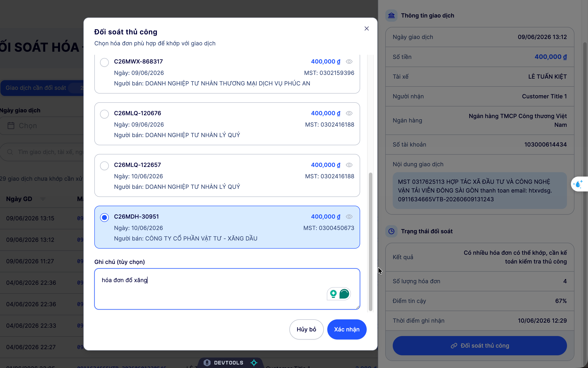Preview invoice C26MLQ-122657 with eye icon
Screen dimensions: 588x368
pyautogui.click(x=349, y=165)
